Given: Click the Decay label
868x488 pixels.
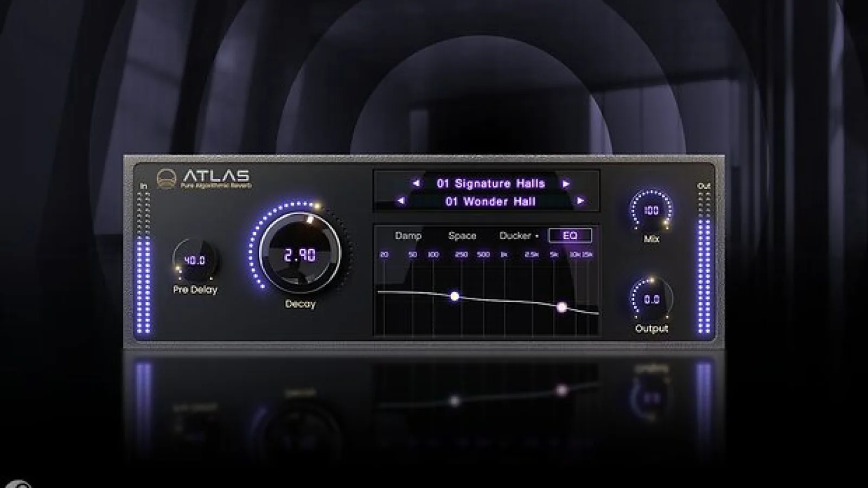Looking at the screenshot, I should [300, 304].
